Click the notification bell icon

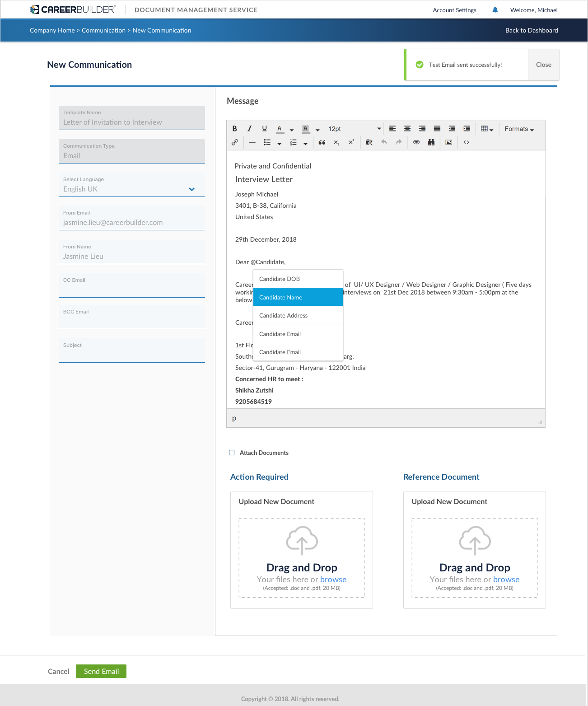495,9
